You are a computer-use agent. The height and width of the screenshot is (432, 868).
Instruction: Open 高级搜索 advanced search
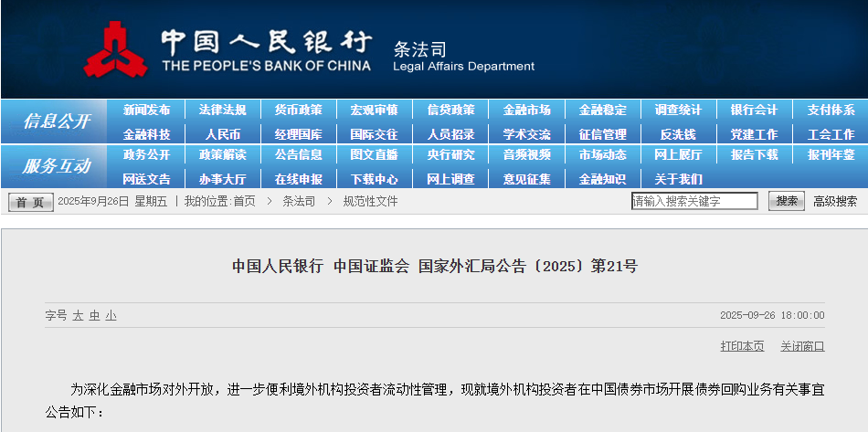(835, 201)
